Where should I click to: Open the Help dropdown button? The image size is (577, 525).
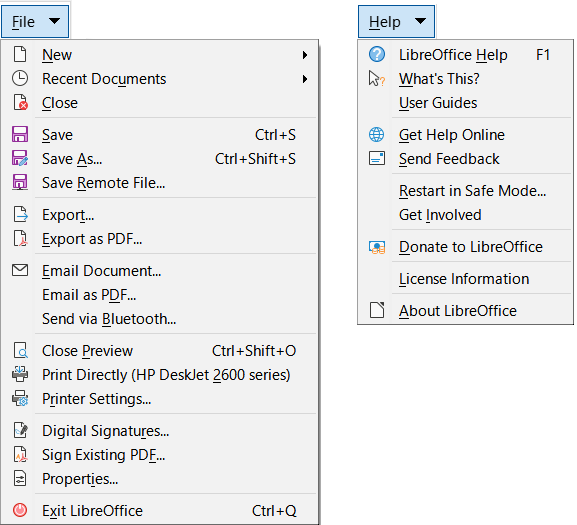click(x=396, y=21)
